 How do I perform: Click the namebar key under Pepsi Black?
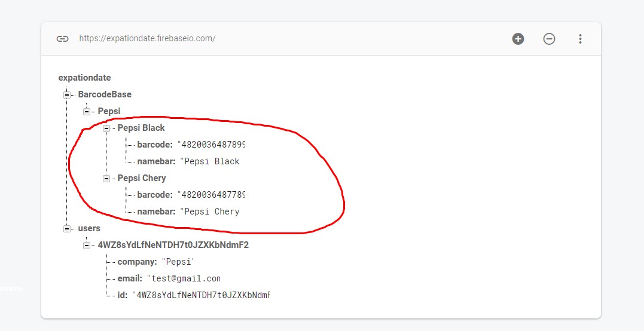(157, 161)
